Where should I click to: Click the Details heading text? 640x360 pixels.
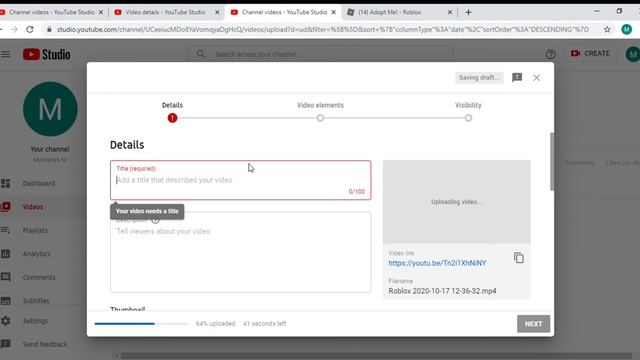pyautogui.click(x=127, y=145)
